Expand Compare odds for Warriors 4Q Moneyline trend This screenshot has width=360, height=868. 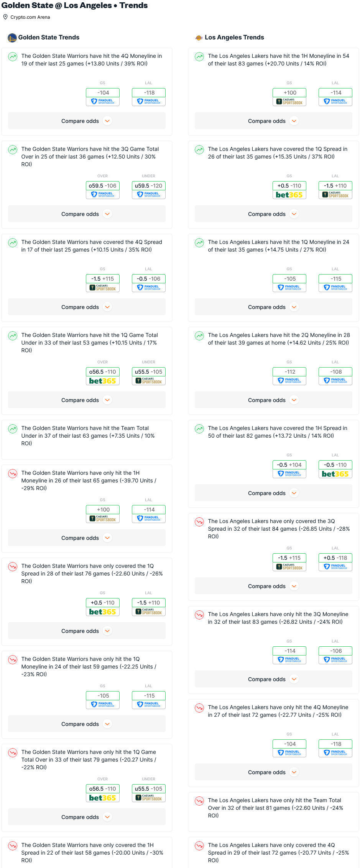pyautogui.click(x=87, y=121)
